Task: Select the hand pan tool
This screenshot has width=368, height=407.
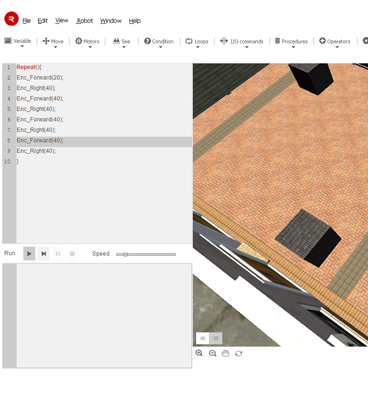Action: pyautogui.click(x=225, y=353)
